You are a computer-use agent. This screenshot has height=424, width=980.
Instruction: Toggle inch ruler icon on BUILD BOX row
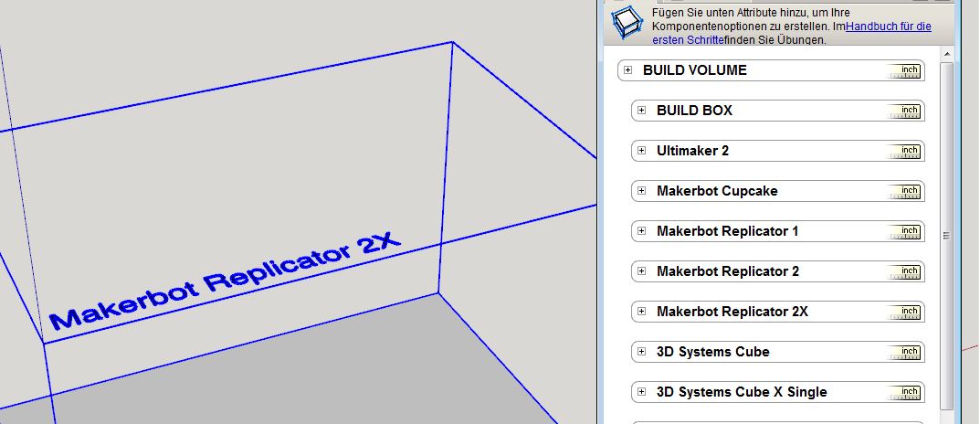coord(906,111)
